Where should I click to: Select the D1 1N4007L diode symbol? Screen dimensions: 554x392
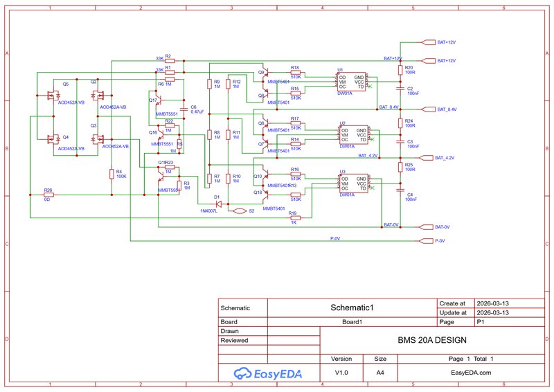(218, 204)
